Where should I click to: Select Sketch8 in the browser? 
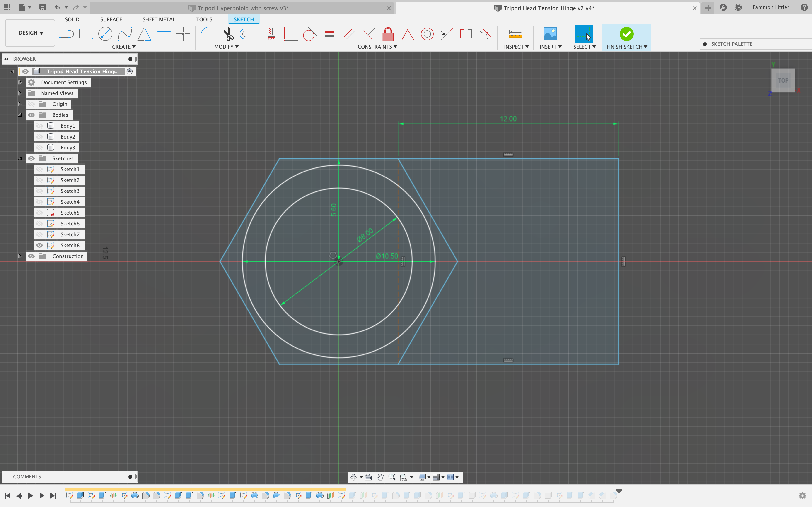pos(70,245)
